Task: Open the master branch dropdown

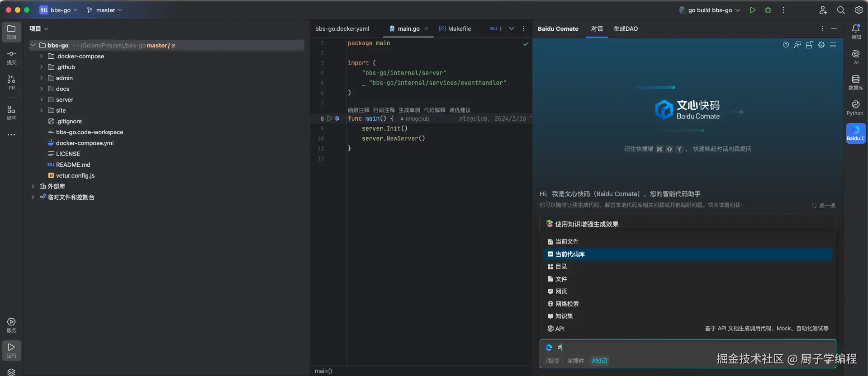Action: 104,10
